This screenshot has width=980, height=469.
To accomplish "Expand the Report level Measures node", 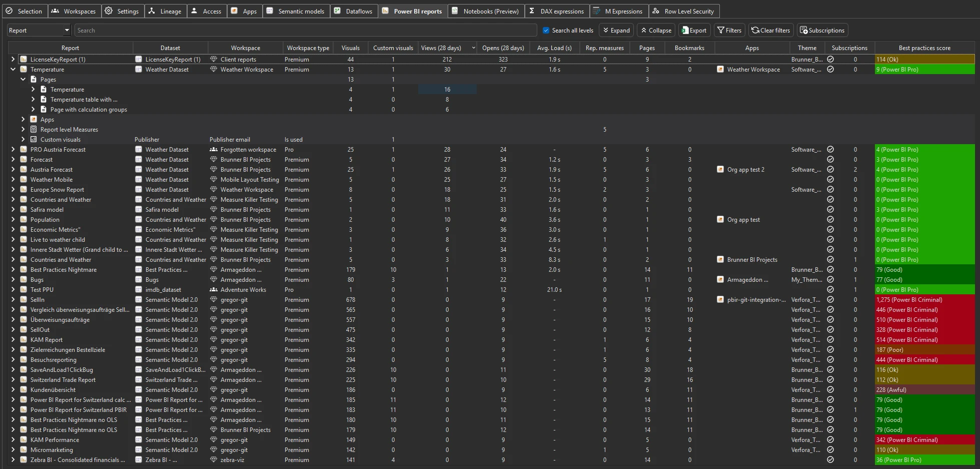I will (23, 129).
